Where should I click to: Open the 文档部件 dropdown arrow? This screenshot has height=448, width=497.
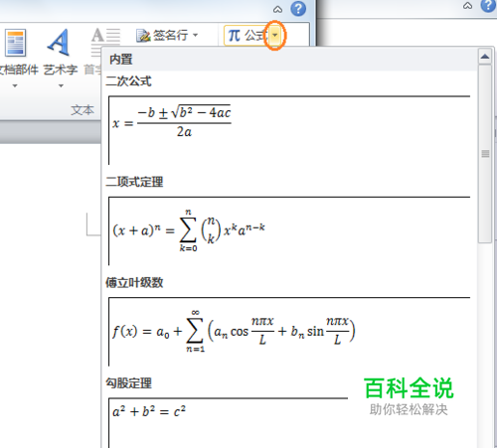click(x=15, y=85)
